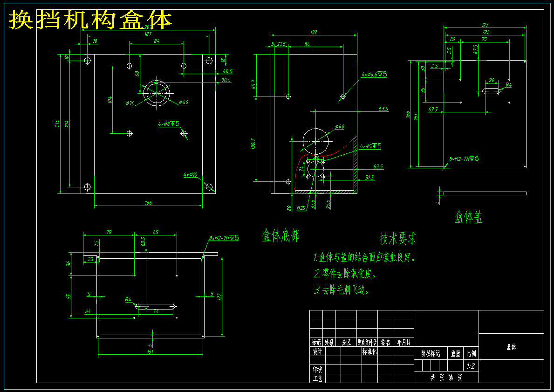The width and height of the screenshot is (554, 392).
Task: Select the '90.5' dimension text
Action: pyautogui.click(x=226, y=80)
